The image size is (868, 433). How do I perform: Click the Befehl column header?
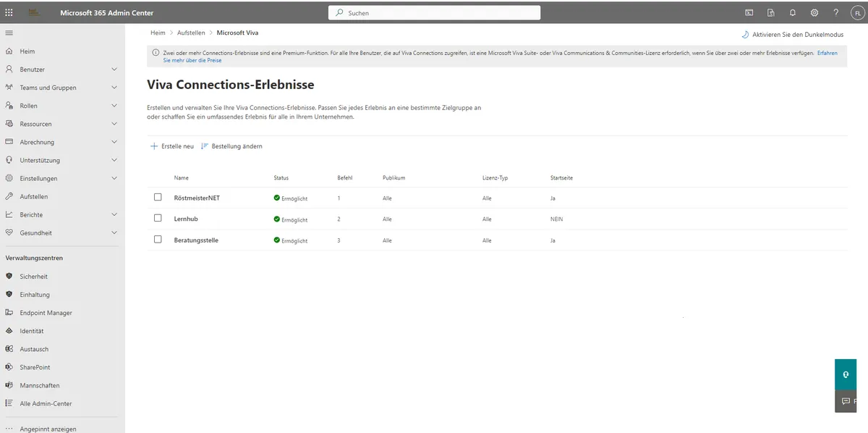pyautogui.click(x=345, y=178)
